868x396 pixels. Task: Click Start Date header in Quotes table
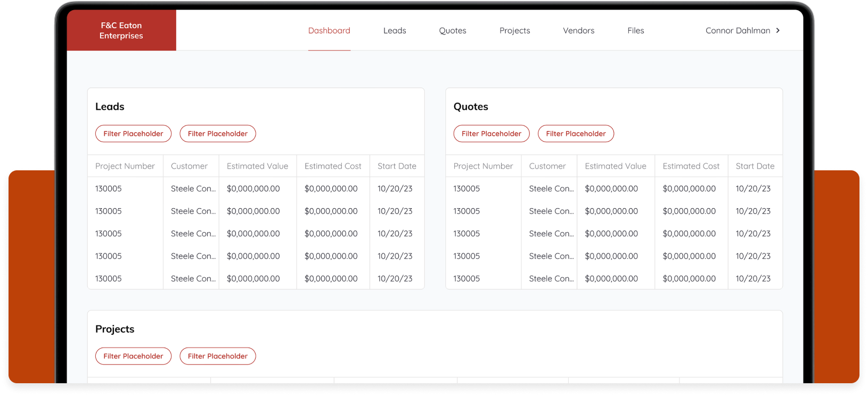click(755, 166)
